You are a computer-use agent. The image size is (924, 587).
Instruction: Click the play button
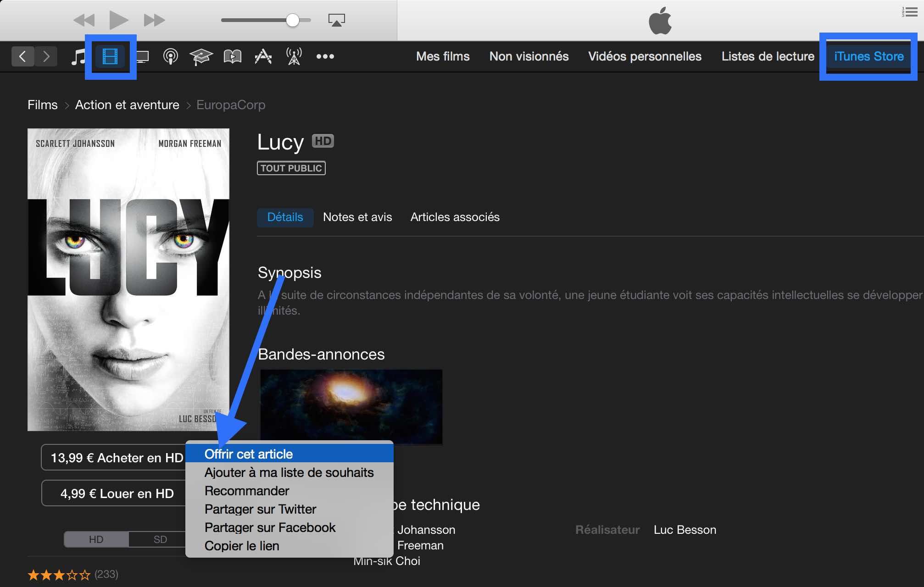point(119,20)
